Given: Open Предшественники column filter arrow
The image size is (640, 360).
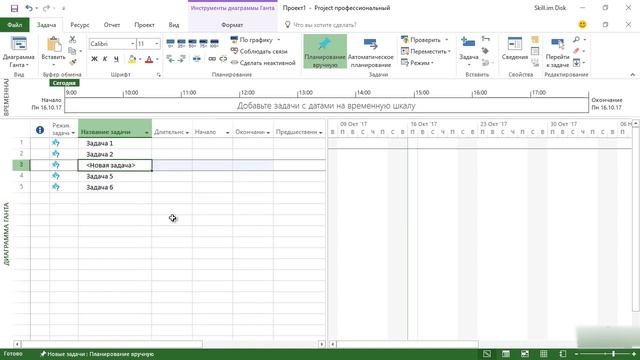Looking at the screenshot, I should [320, 133].
